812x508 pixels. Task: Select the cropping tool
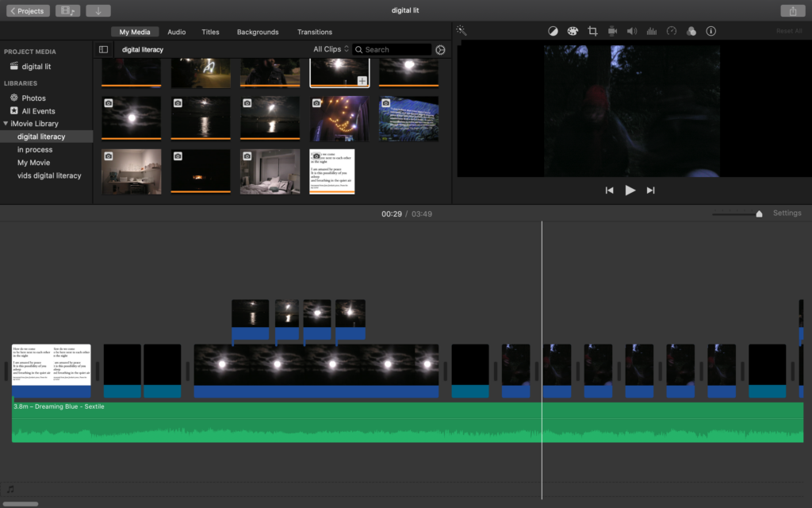(592, 31)
